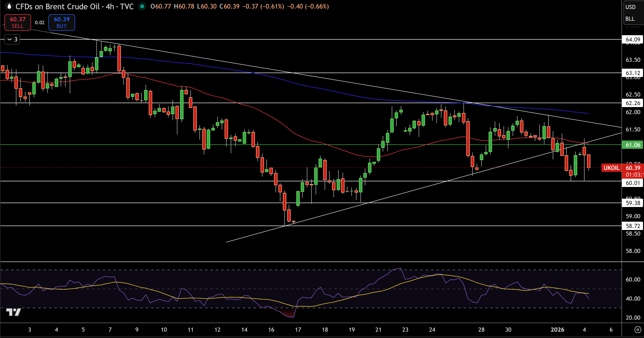Select the 62.26 horizontal line price label
The width and height of the screenshot is (644, 338).
(633, 103)
